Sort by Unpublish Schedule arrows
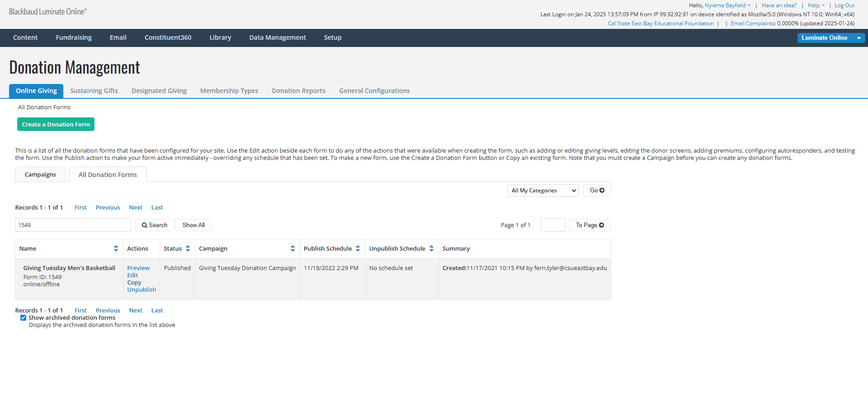 click(x=431, y=249)
